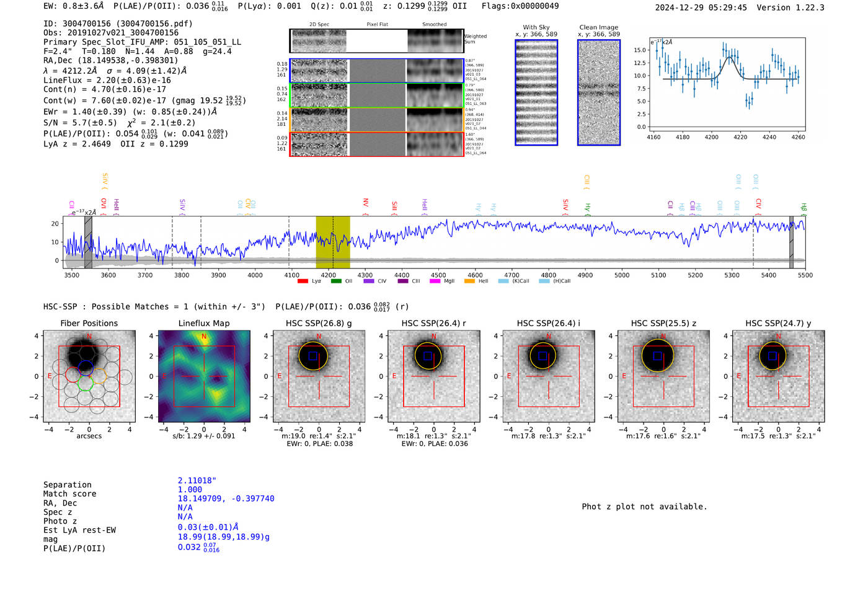Select the blue Match score value 1.000

click(190, 489)
